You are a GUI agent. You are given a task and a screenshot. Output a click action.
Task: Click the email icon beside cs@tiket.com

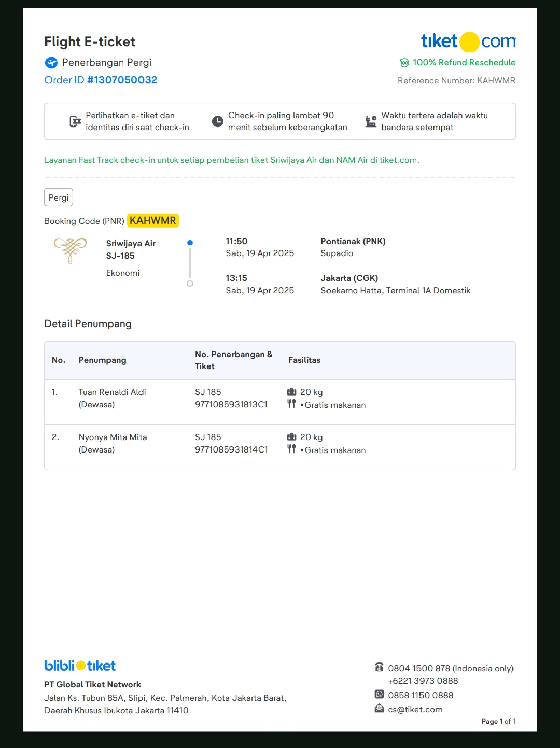[x=380, y=709]
